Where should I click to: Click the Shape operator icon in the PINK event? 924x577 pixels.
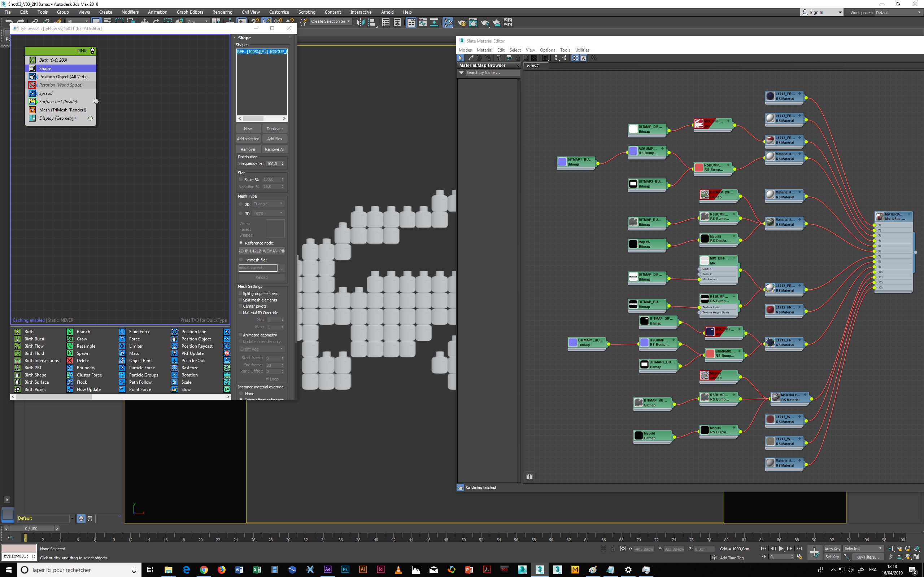point(32,68)
